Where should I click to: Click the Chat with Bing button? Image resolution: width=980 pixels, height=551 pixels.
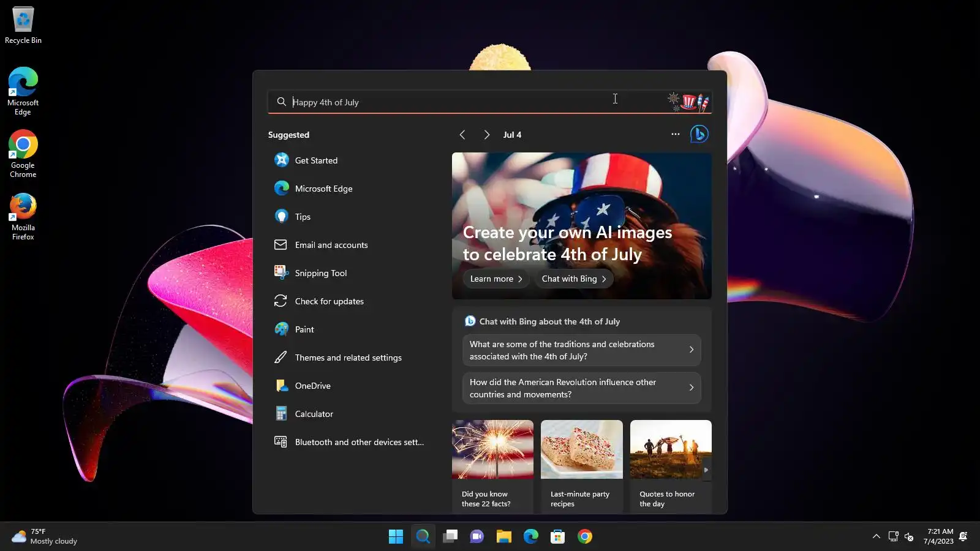pos(574,279)
